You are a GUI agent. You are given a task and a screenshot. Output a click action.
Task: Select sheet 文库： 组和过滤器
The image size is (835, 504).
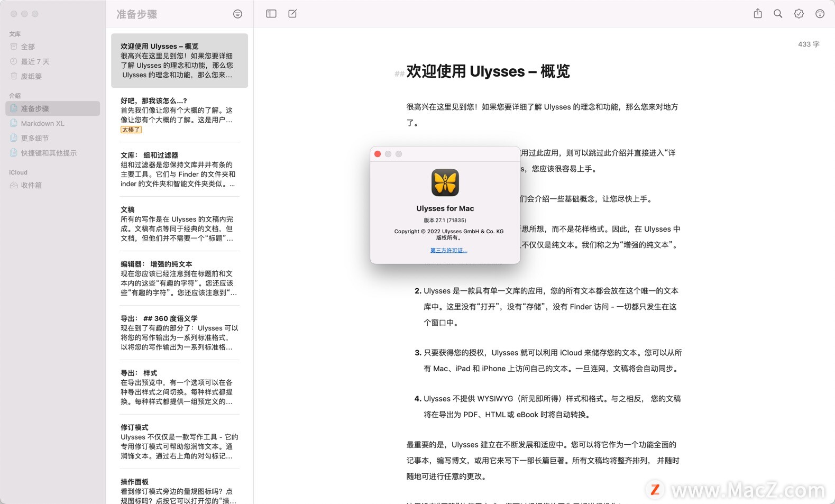179,169
